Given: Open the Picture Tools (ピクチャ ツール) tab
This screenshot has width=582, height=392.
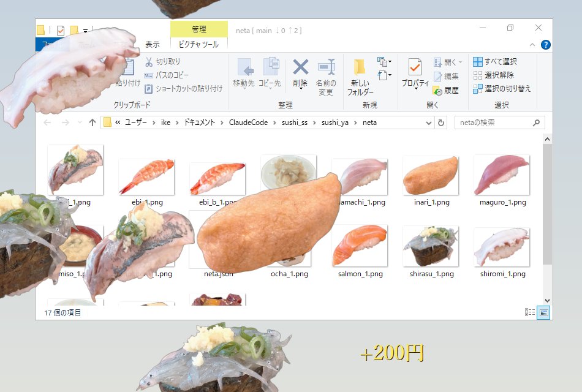Looking at the screenshot, I should pos(198,44).
